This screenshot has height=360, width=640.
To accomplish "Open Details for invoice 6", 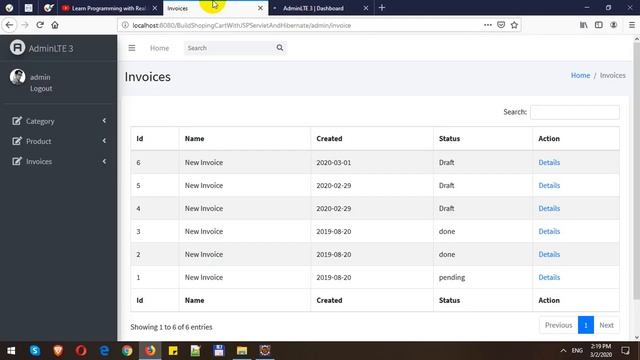I will coord(549,162).
